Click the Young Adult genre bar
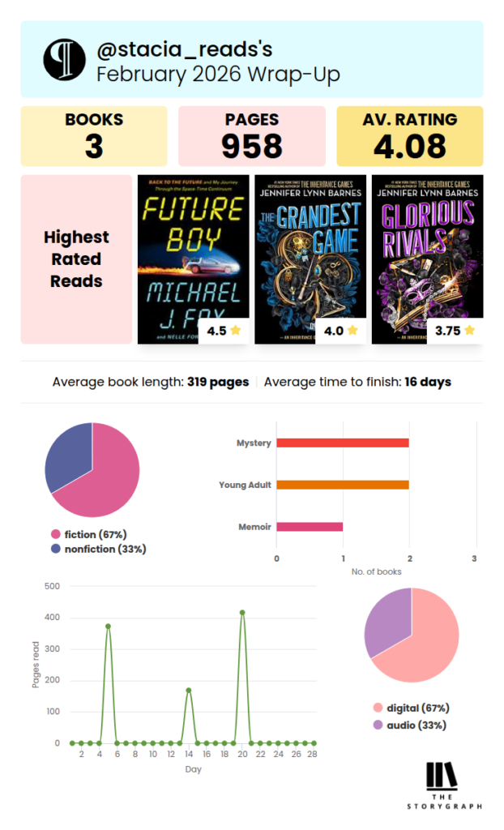This screenshot has width=504, height=830. coord(342,485)
